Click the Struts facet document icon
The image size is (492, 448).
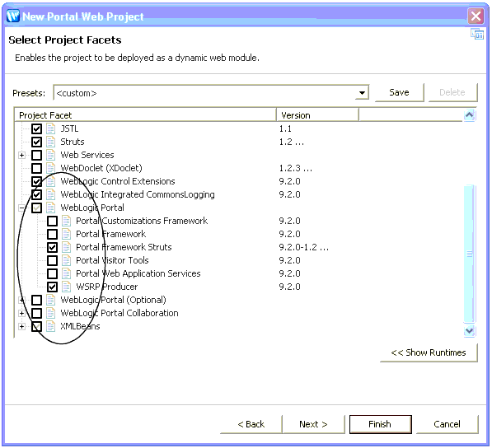[x=51, y=142]
